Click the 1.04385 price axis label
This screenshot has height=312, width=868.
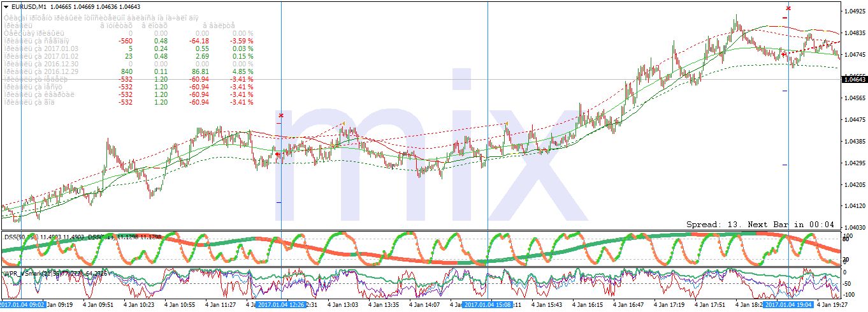[x=854, y=141]
